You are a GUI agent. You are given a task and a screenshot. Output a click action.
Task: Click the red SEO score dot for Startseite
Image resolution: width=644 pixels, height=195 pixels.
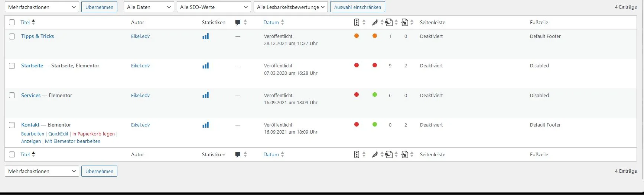[x=357, y=65]
